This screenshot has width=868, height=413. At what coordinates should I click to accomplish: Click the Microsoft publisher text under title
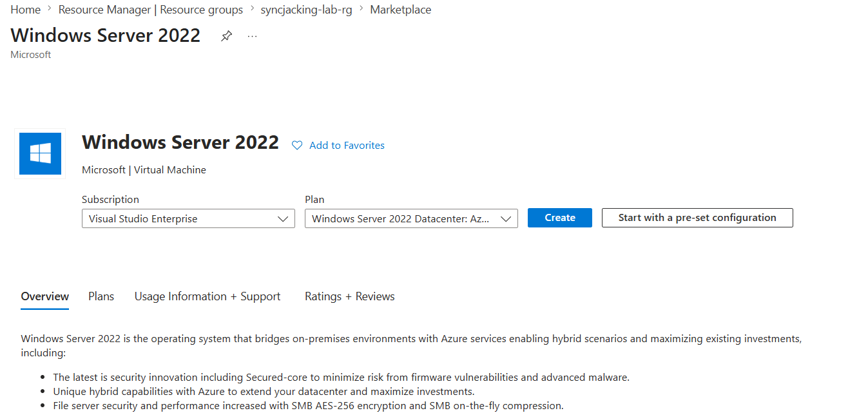[31, 55]
